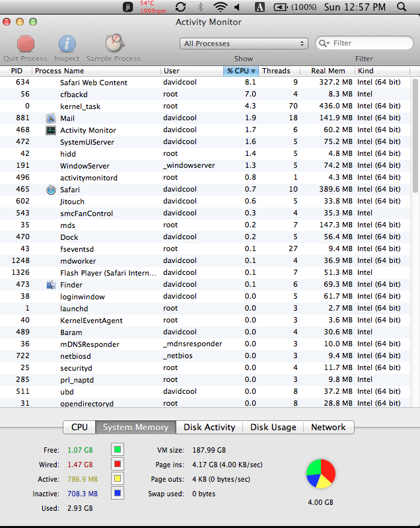Click the Sample Process icon
This screenshot has width=420, height=528.
tap(114, 43)
